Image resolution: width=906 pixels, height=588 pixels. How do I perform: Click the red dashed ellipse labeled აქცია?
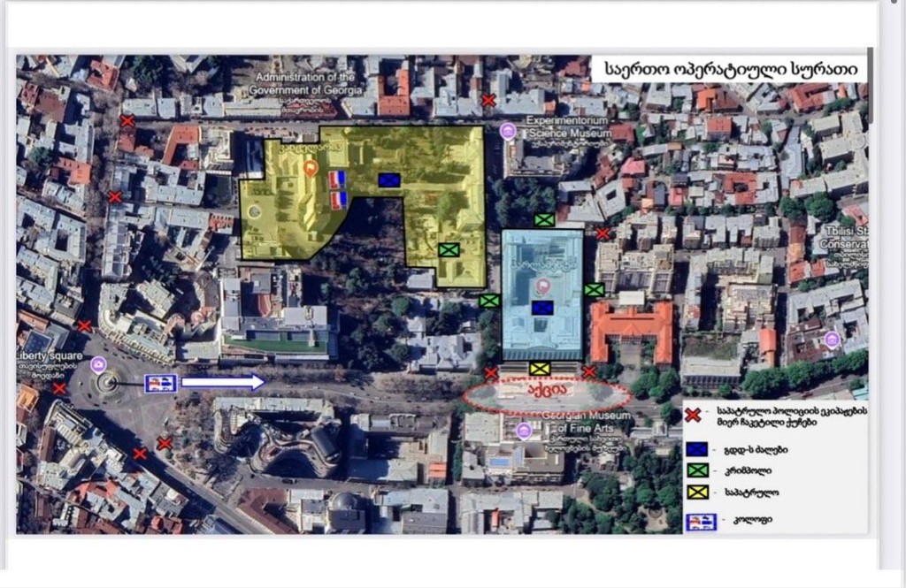pyautogui.click(x=545, y=393)
